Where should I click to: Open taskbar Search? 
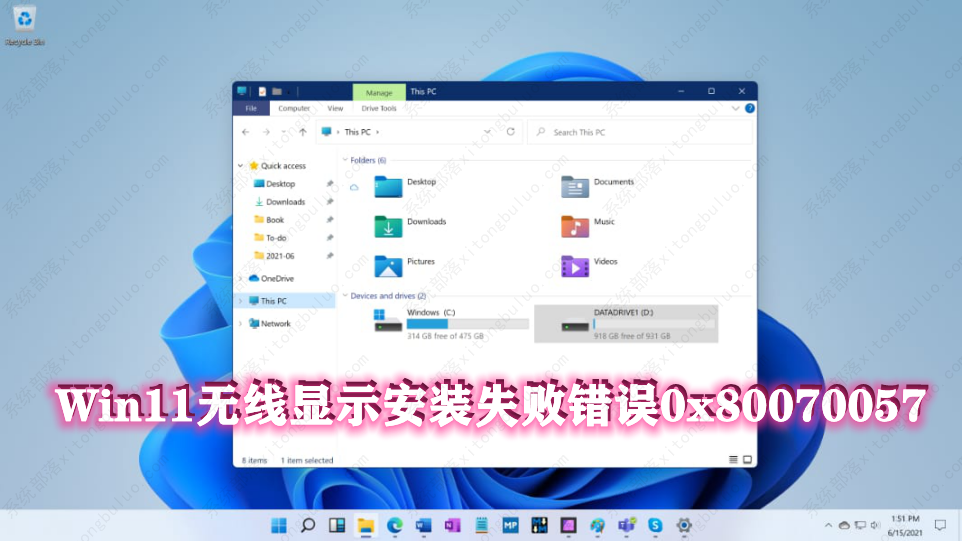click(308, 525)
